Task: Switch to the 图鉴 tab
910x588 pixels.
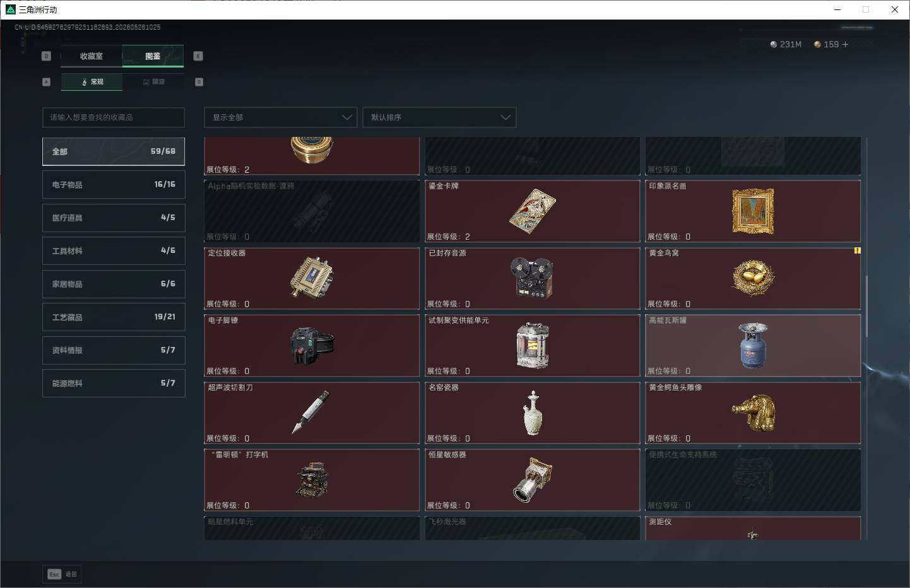Action: click(x=153, y=56)
